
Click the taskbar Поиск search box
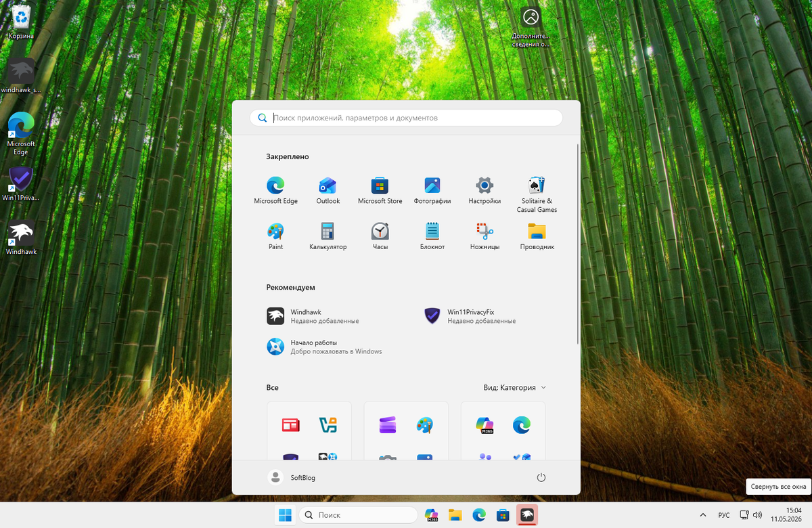tap(358, 515)
